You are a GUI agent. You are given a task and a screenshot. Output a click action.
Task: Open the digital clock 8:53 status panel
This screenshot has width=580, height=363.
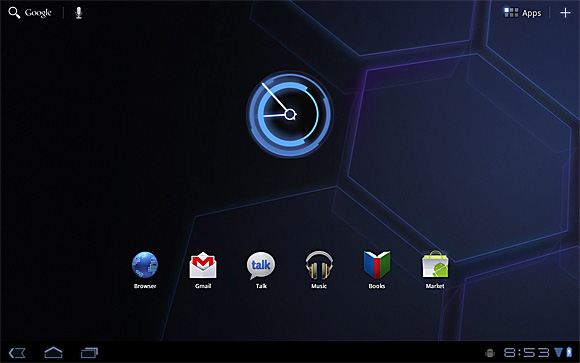point(526,353)
